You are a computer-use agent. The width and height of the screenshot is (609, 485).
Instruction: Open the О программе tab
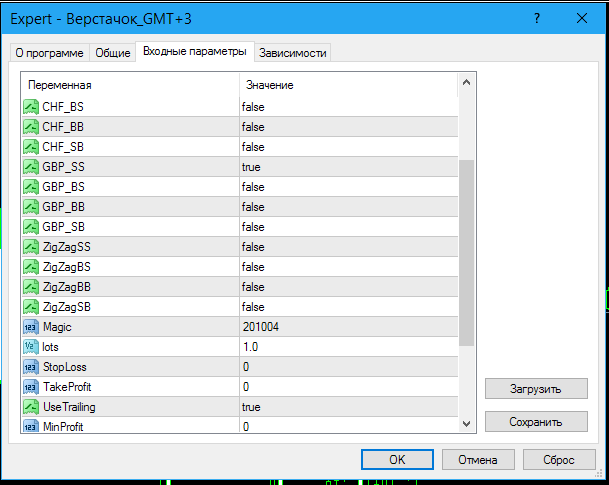click(49, 53)
